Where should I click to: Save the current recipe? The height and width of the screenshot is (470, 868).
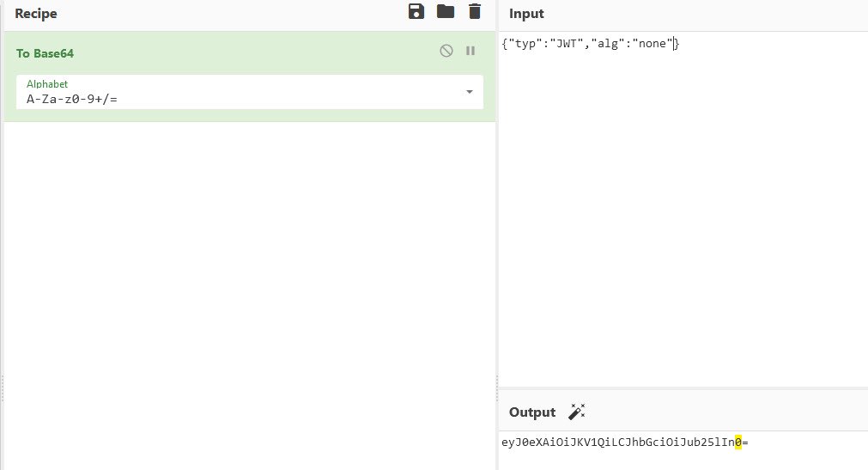pos(416,11)
